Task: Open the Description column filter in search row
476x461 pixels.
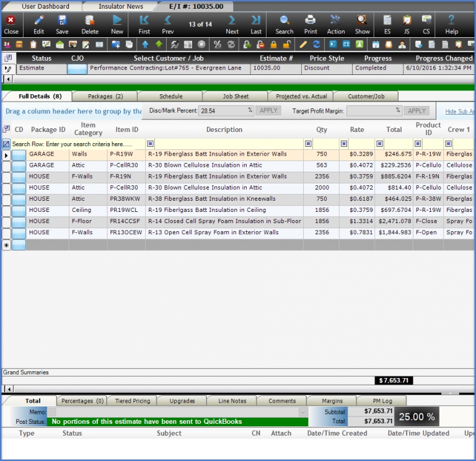Action: (151, 144)
